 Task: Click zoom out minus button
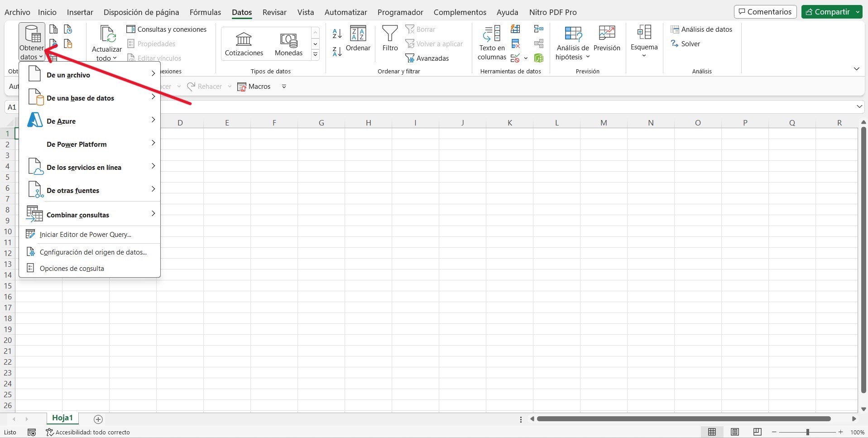click(x=774, y=432)
